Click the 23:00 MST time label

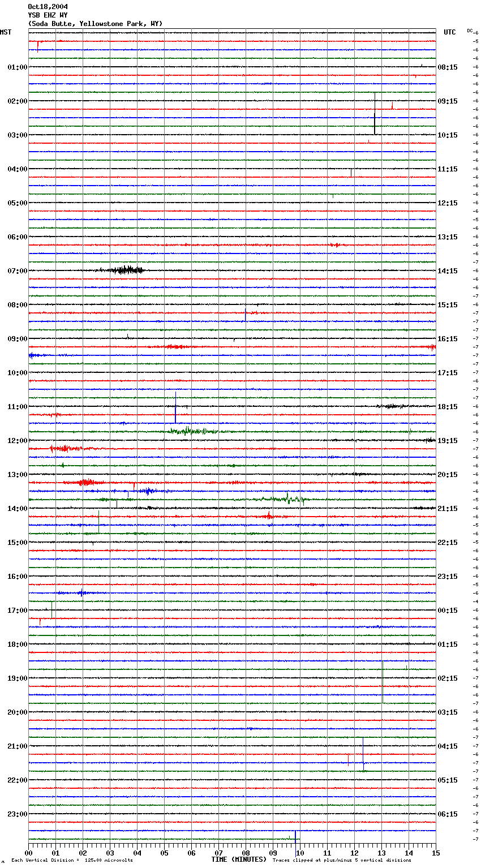click(x=17, y=814)
